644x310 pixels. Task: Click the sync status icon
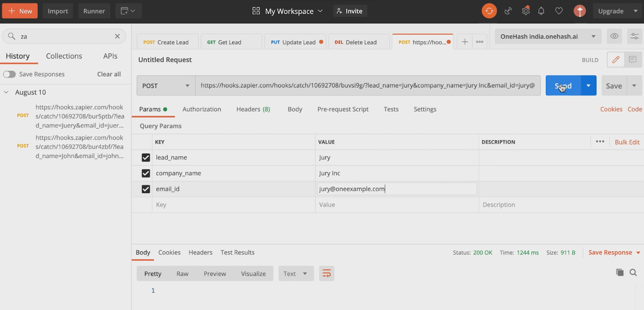pyautogui.click(x=489, y=11)
